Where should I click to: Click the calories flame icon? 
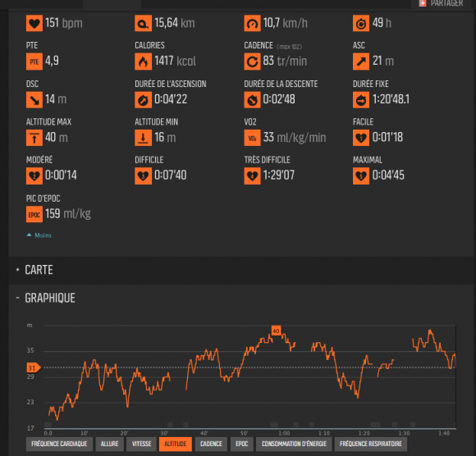[x=143, y=62]
